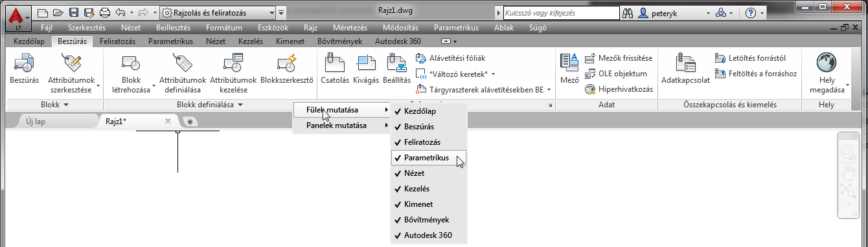Uncheck Bővítmények in the tabs list
Image resolution: width=868 pixels, height=247 pixels.
(x=429, y=220)
